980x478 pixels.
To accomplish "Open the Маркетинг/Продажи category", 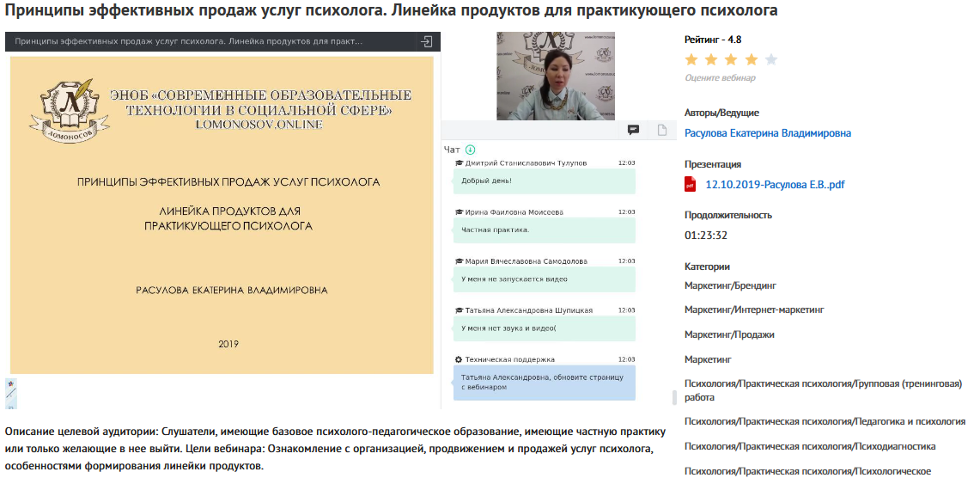I will pos(729,334).
